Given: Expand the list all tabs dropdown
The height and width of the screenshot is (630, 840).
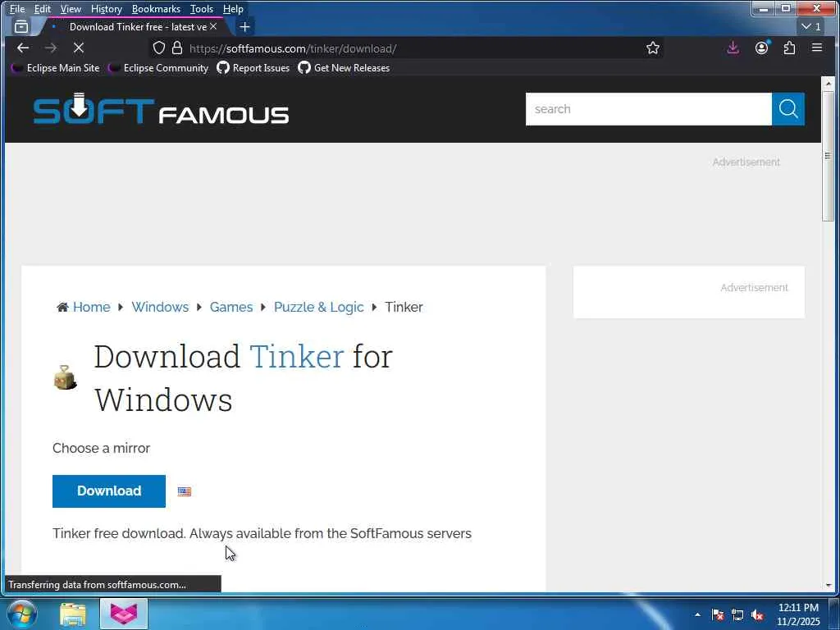Looking at the screenshot, I should pos(810,27).
